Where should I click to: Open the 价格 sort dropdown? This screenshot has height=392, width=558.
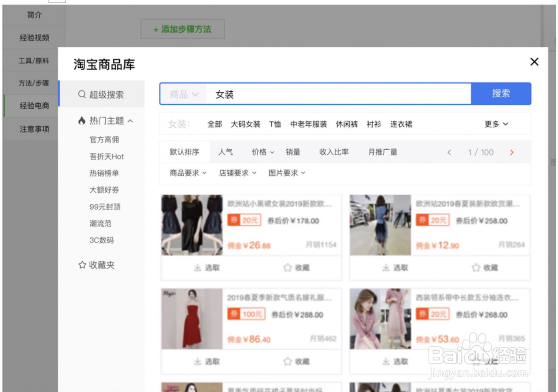263,152
